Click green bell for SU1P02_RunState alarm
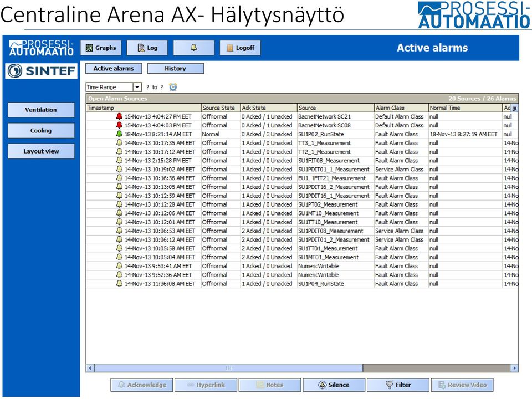The width and height of the screenshot is (532, 399). 119,134
